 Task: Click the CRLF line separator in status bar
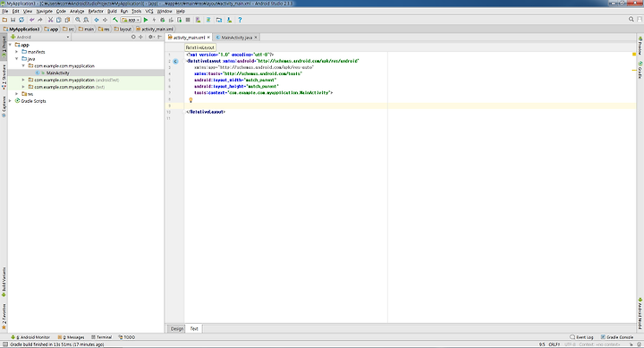554,344
